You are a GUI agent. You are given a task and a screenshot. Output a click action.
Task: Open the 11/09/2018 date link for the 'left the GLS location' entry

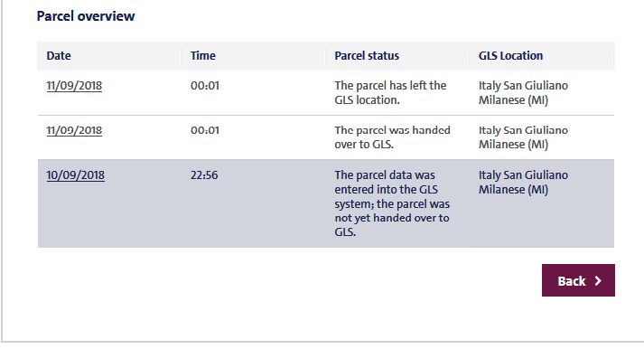[x=74, y=86]
